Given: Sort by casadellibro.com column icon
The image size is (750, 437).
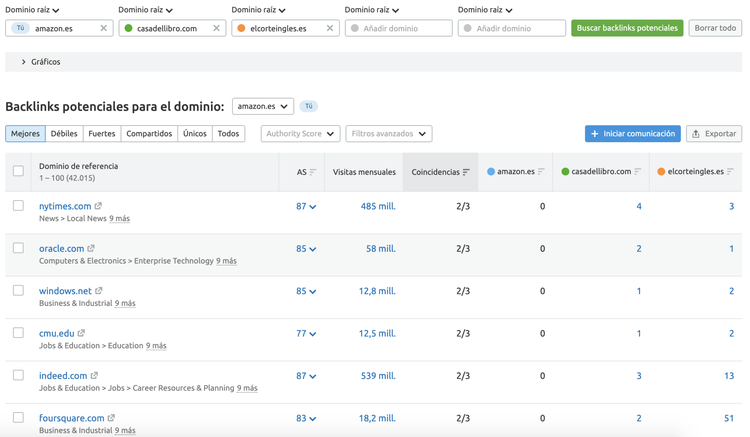Looking at the screenshot, I should point(638,172).
